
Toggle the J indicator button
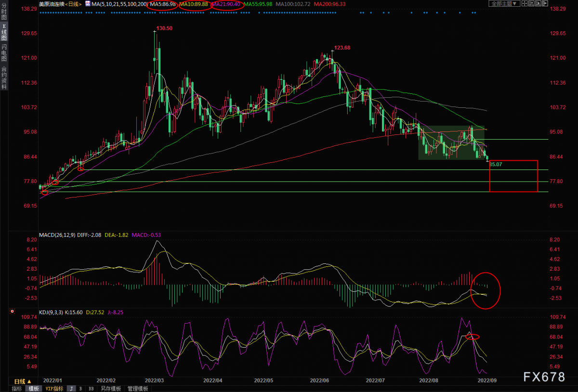(x=71, y=389)
